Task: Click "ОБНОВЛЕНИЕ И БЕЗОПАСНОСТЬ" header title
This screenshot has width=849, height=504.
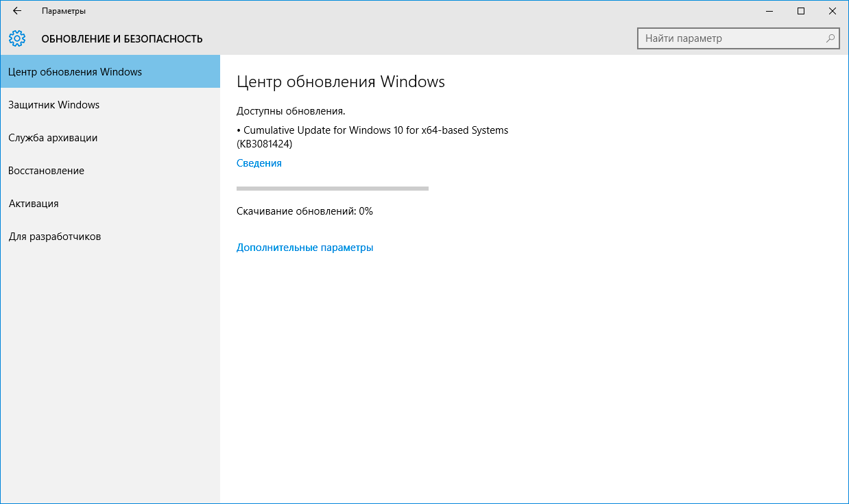Action: [x=122, y=39]
